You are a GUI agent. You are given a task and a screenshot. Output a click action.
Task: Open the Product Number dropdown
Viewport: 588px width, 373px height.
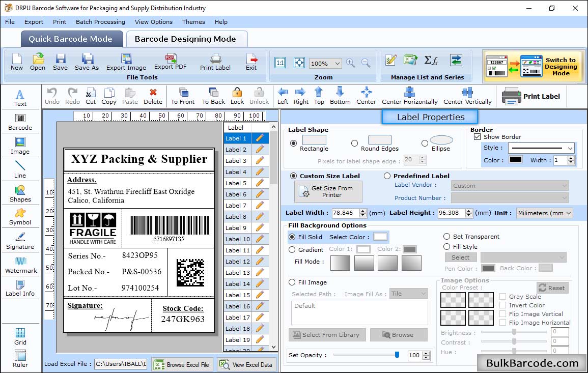(x=510, y=198)
